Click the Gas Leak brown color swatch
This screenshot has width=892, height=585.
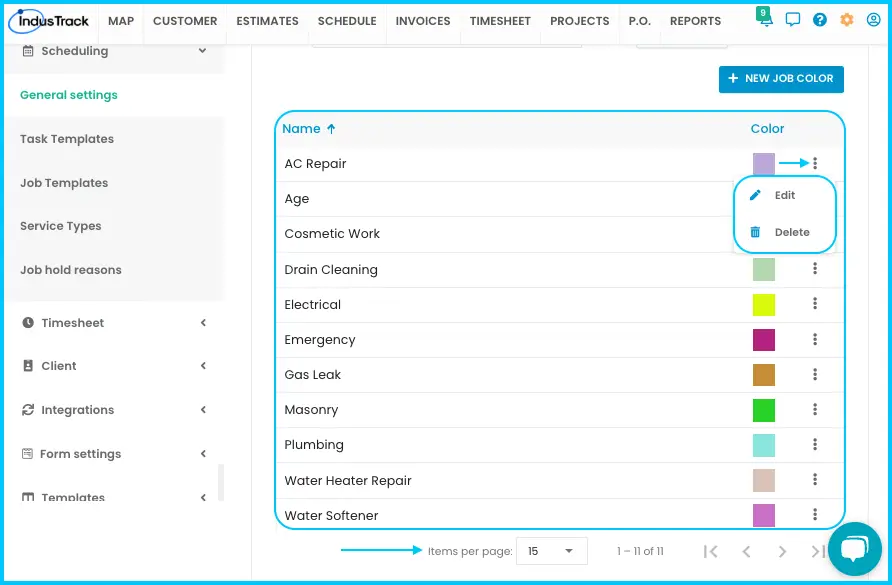pos(763,375)
